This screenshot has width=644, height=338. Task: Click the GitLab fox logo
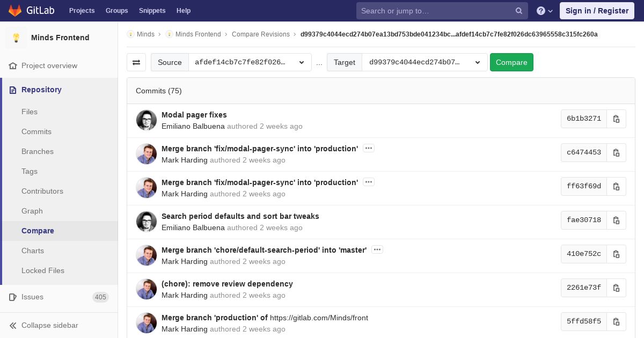click(15, 10)
